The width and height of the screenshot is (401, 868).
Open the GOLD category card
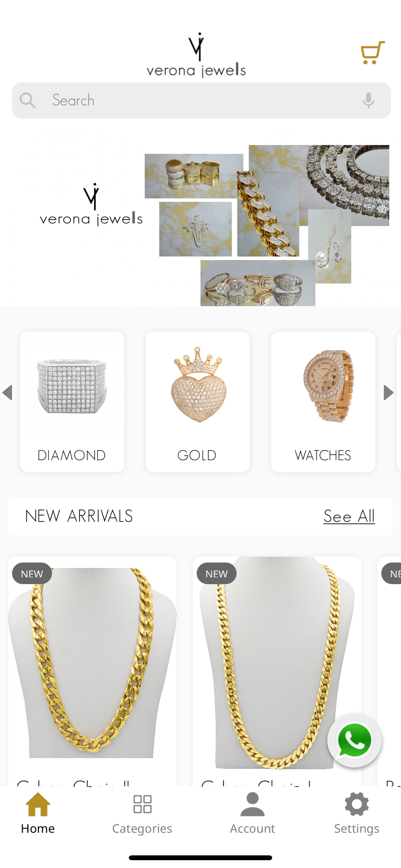point(197,402)
